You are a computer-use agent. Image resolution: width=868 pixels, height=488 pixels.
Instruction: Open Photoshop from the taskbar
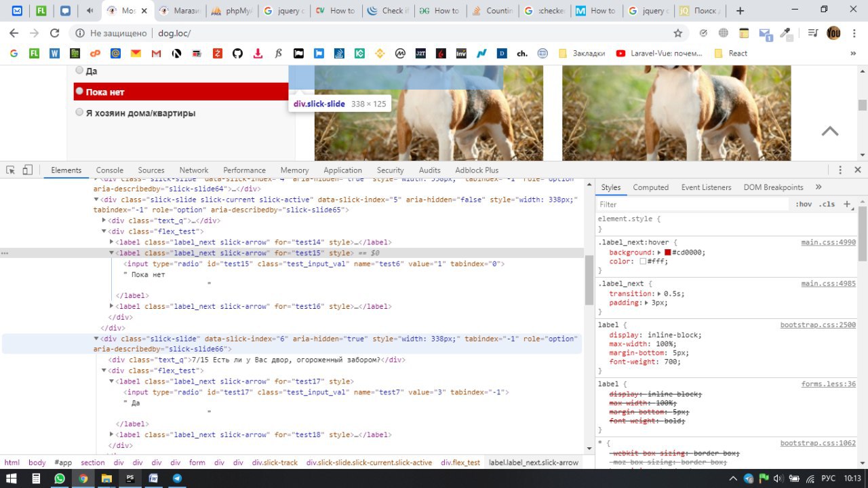[x=130, y=478]
